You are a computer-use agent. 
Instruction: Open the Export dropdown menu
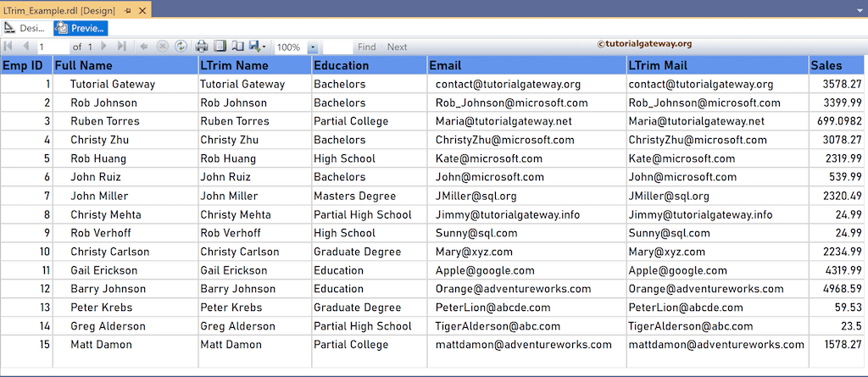pyautogui.click(x=258, y=47)
